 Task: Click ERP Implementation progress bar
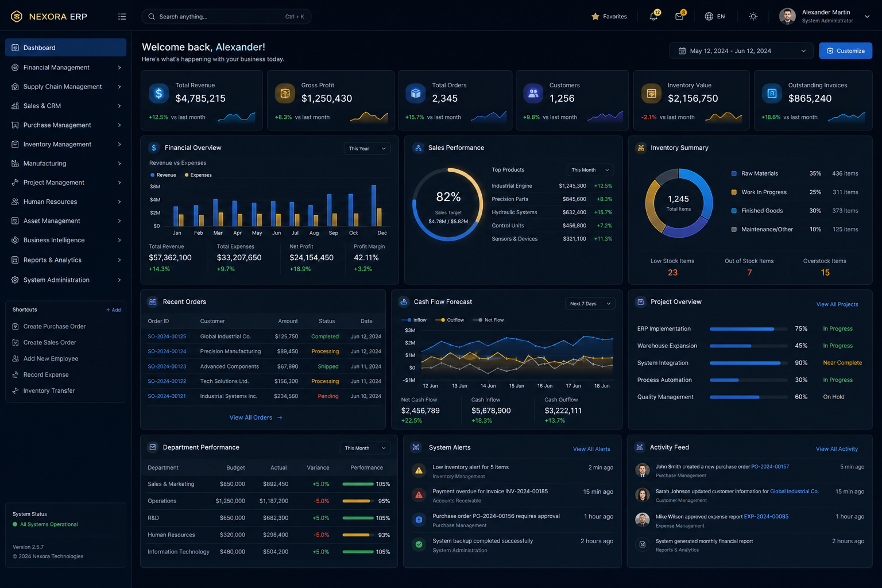tap(748, 329)
